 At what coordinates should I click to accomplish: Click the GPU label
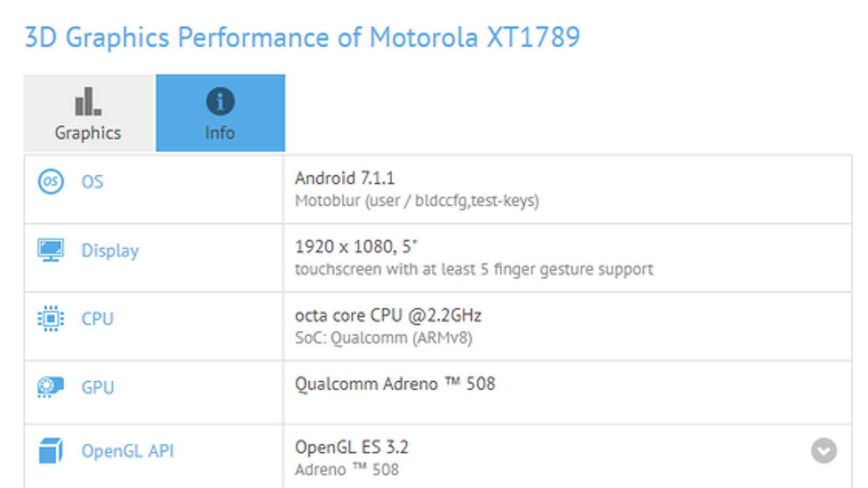(98, 388)
